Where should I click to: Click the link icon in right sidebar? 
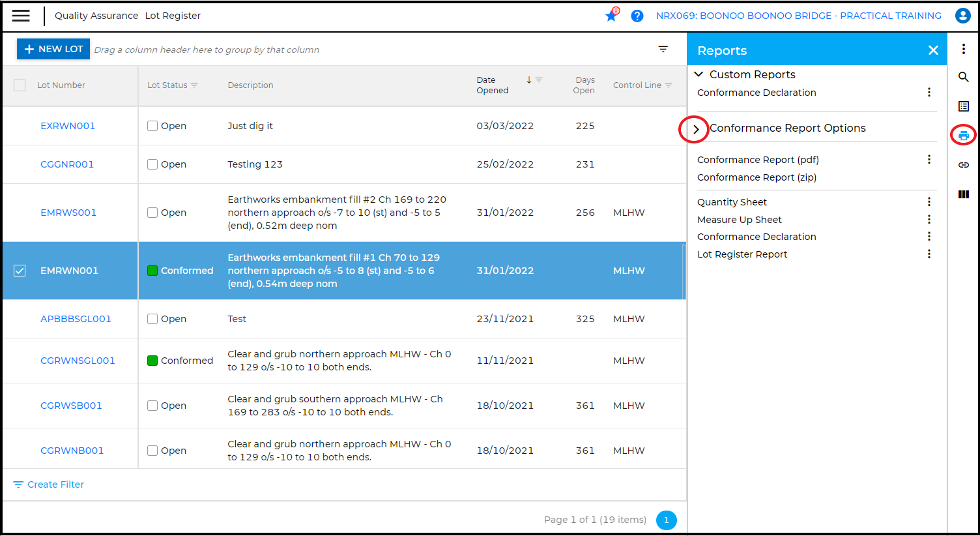[x=963, y=165]
